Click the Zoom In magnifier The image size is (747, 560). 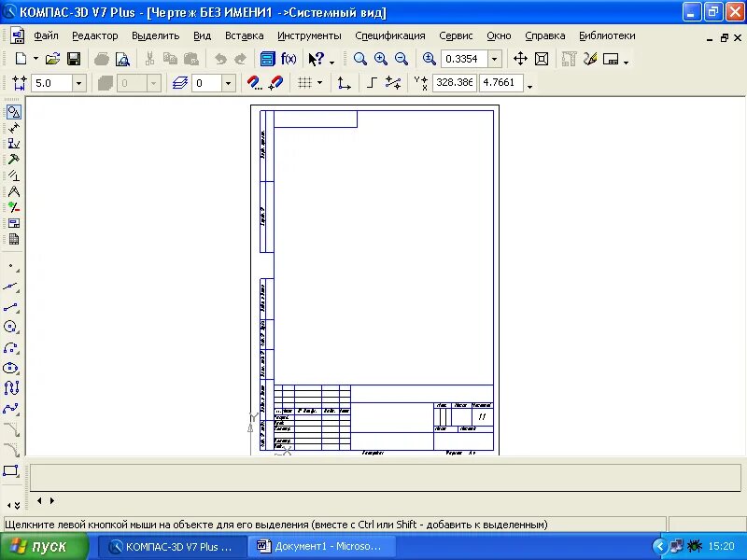(381, 59)
